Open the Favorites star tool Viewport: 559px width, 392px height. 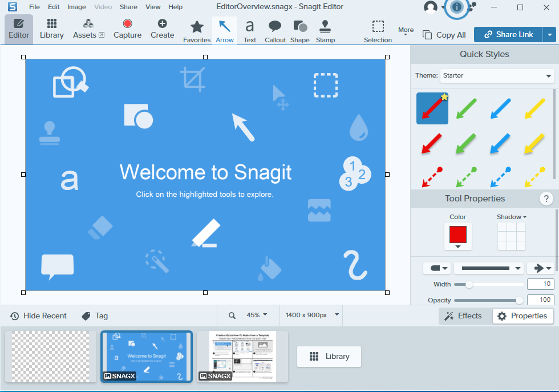[197, 31]
